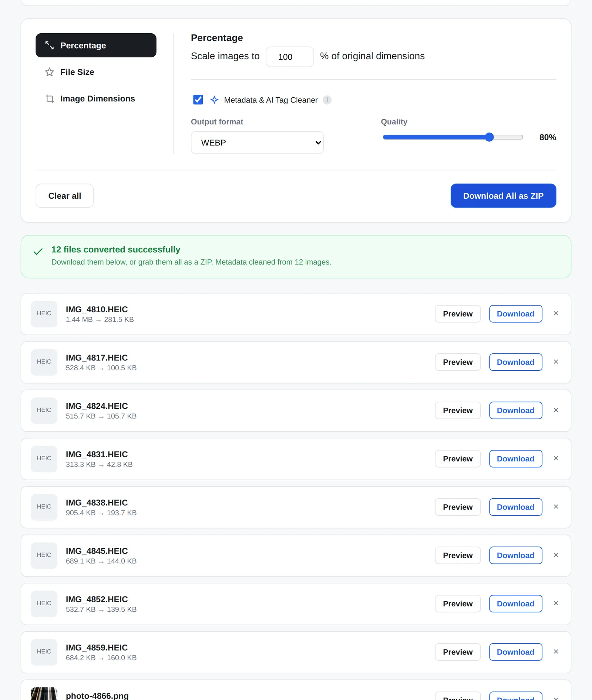Click the star icon beside File Size
The height and width of the screenshot is (700, 592).
pos(50,72)
